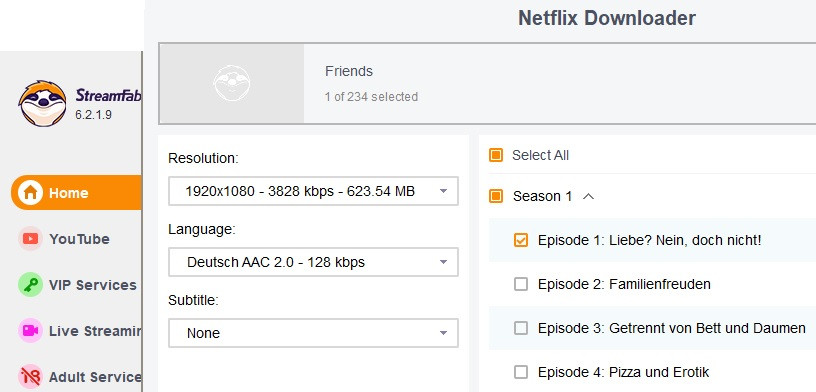Click the Episode 4: Pizza und Erotik title
The image size is (816, 392).
pos(623,372)
